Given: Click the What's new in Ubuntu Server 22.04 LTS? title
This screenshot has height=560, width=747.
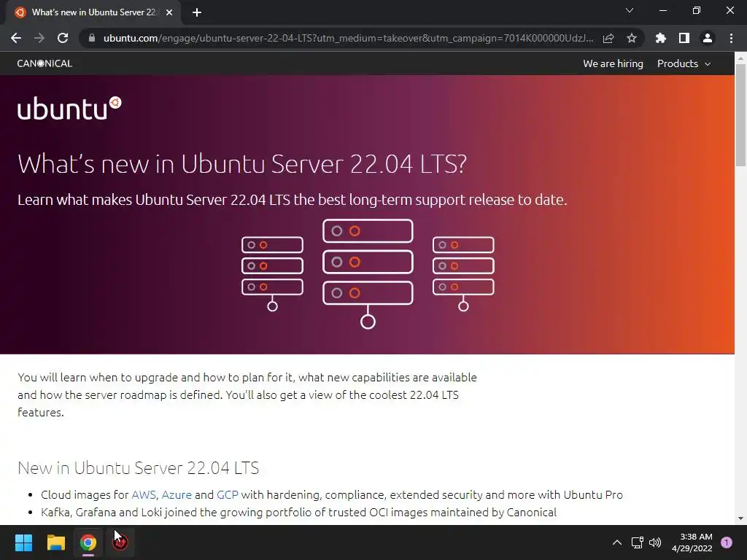Looking at the screenshot, I should (x=242, y=164).
